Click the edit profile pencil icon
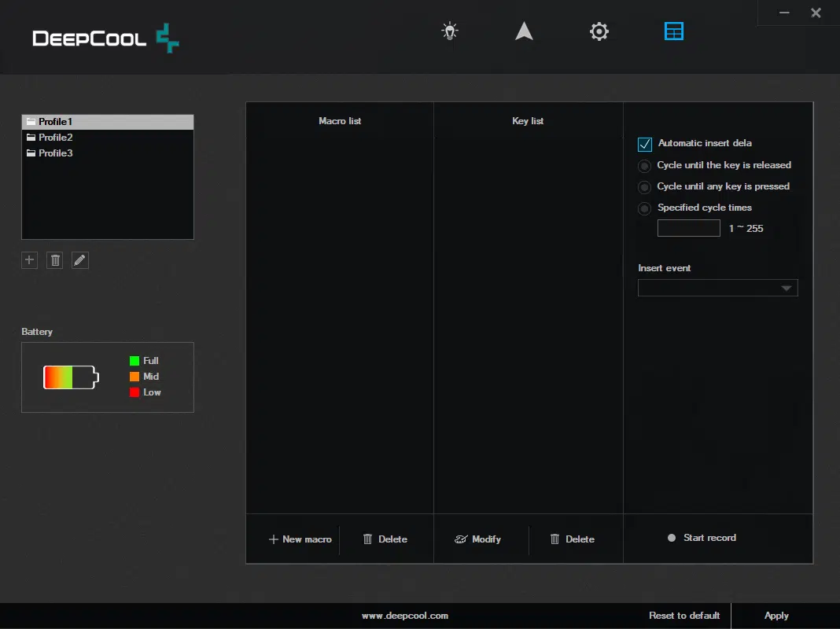This screenshot has width=840, height=629. pos(80,260)
